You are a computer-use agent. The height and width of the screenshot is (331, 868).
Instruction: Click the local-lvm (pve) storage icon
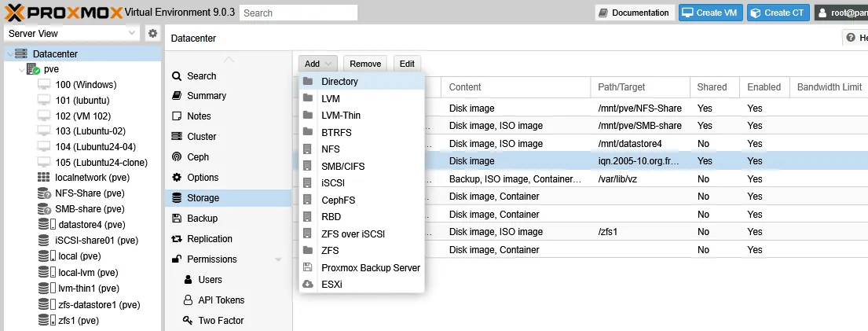coord(46,272)
